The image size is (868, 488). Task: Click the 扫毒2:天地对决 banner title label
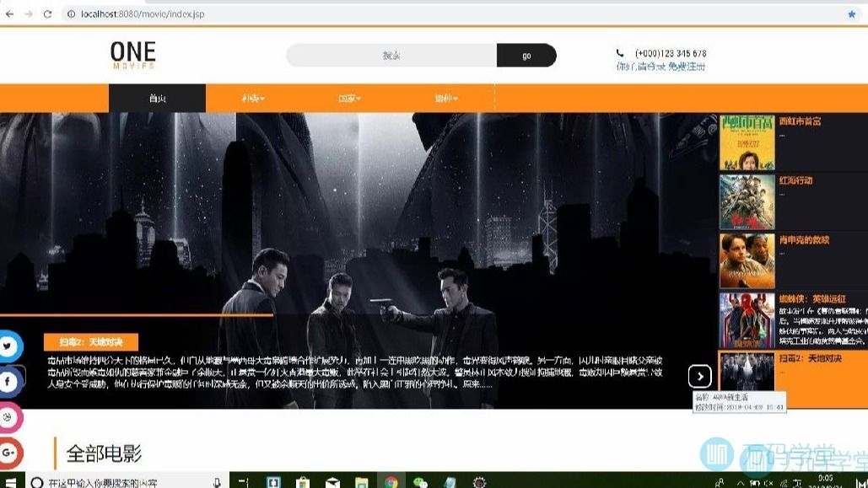(x=91, y=342)
